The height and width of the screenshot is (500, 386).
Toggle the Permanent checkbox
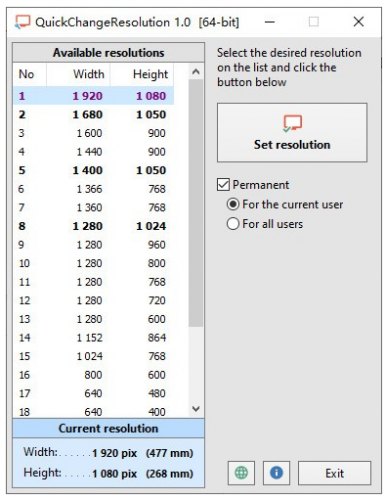(x=223, y=184)
